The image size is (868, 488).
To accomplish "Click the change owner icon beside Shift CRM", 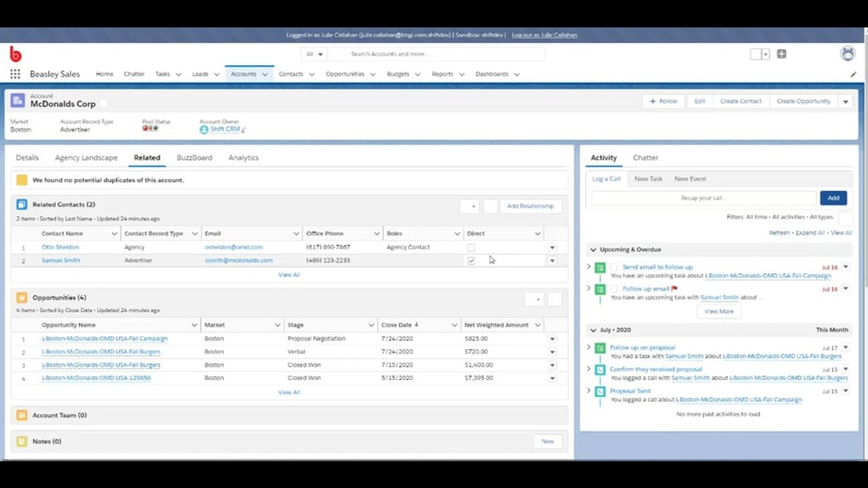I will (243, 129).
